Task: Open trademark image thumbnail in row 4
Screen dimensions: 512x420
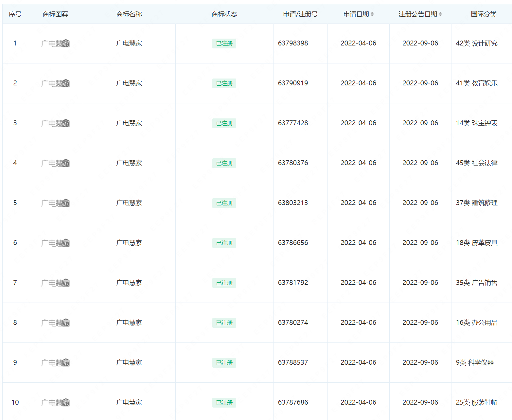Action: pos(55,163)
